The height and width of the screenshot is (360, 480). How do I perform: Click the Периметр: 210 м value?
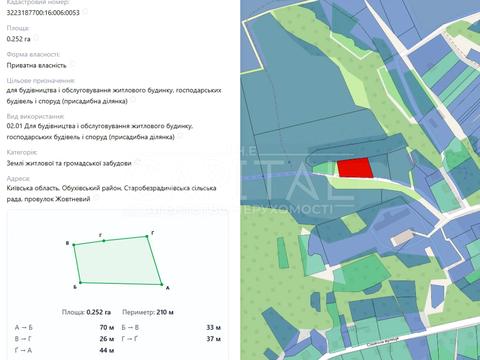tap(148, 312)
